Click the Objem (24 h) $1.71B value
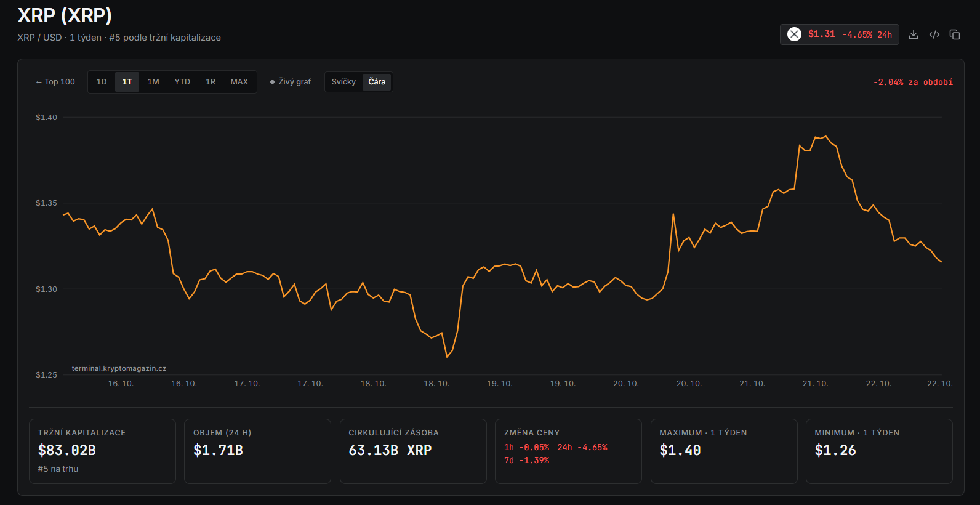Viewport: 980px width, 505px height. coord(218,451)
